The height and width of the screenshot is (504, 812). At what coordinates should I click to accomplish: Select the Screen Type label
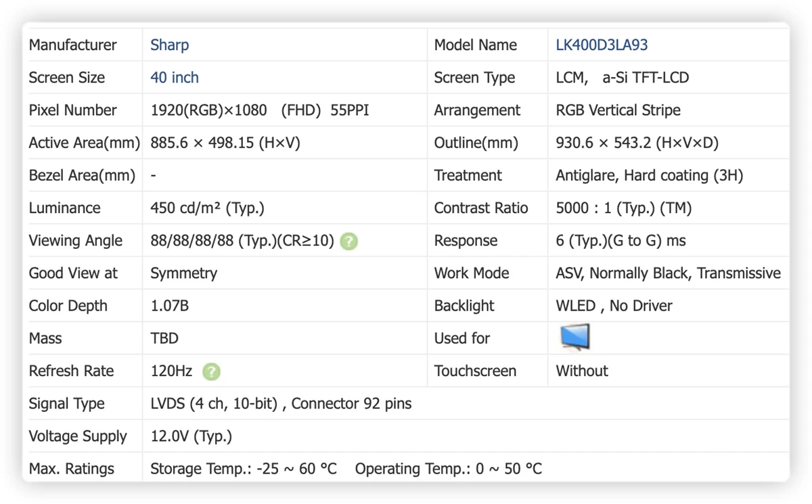click(x=474, y=78)
